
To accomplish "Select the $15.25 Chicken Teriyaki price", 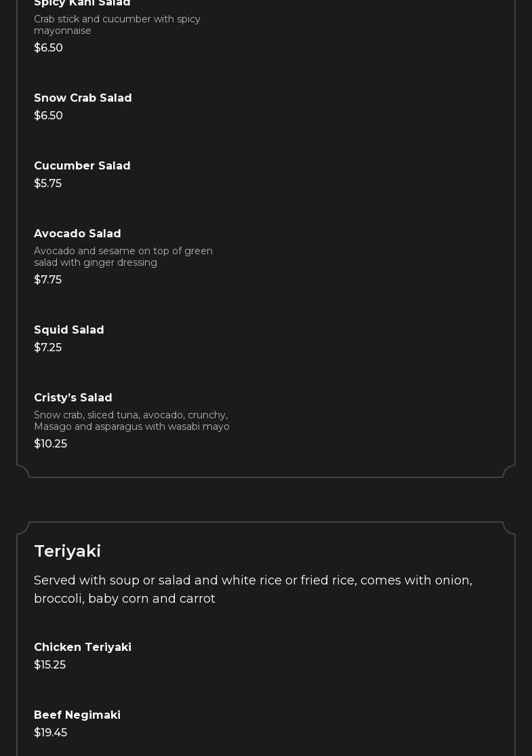I will click(x=49, y=665).
